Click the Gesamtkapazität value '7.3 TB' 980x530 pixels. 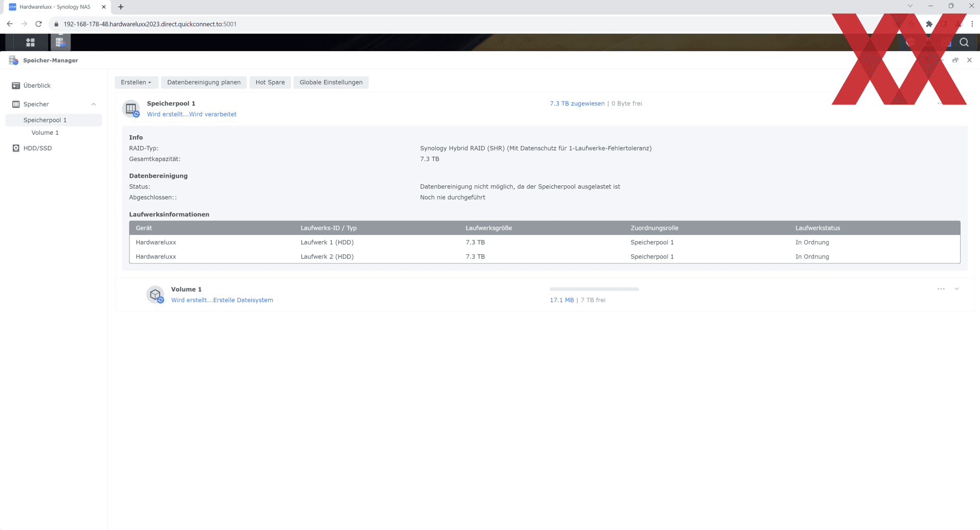[x=430, y=159]
